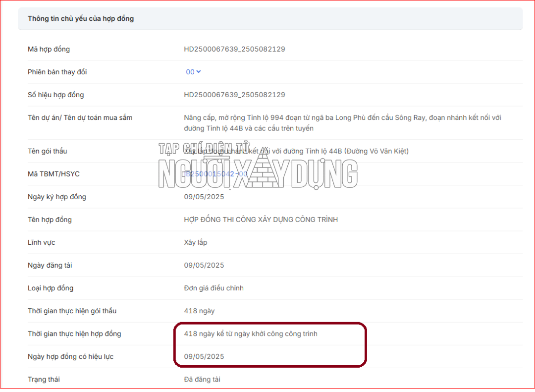Viewport: 535px width, 392px height.
Task: Click the Thời gian thực hiện gói thầu value 418 ngày
Action: [199, 311]
